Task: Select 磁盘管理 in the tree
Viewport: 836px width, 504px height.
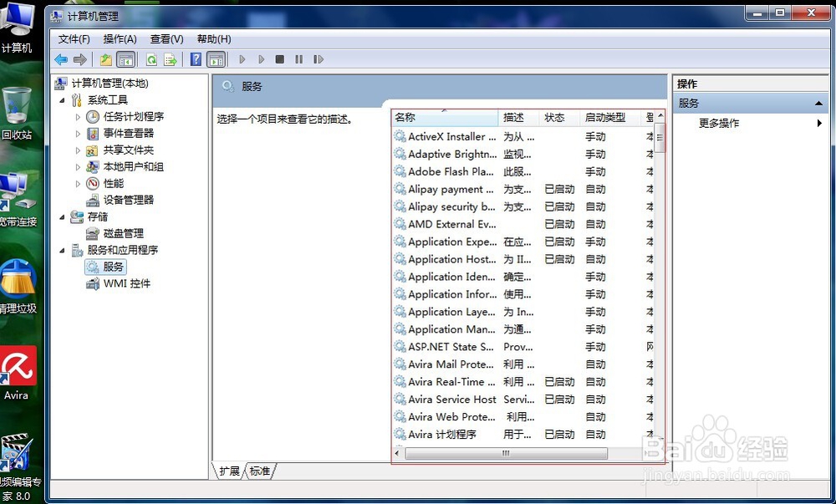Action: click(124, 233)
